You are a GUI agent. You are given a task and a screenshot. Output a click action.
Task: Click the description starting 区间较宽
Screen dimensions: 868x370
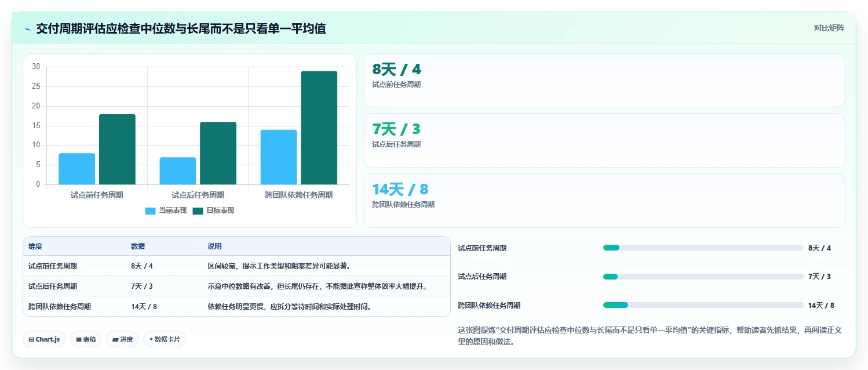click(279, 266)
